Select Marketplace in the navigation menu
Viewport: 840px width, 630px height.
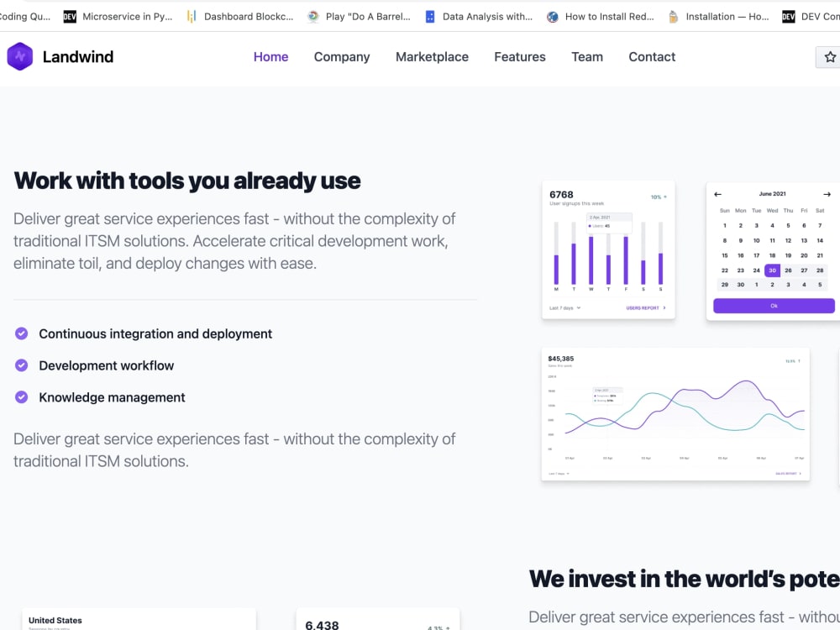point(432,56)
